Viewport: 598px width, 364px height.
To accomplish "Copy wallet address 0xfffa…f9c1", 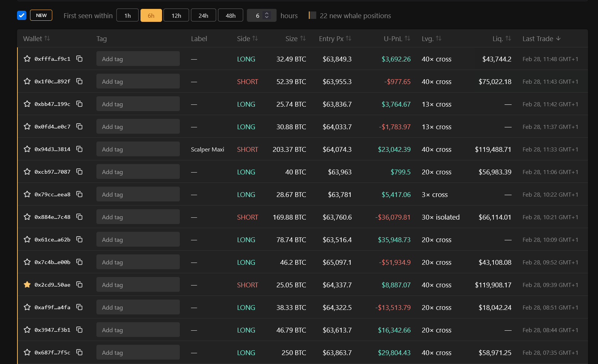I will pyautogui.click(x=79, y=59).
